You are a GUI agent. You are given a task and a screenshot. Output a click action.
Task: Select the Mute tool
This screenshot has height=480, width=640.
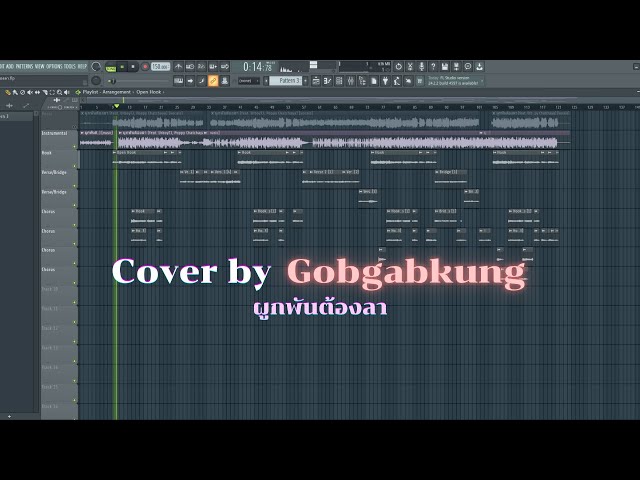click(30, 93)
